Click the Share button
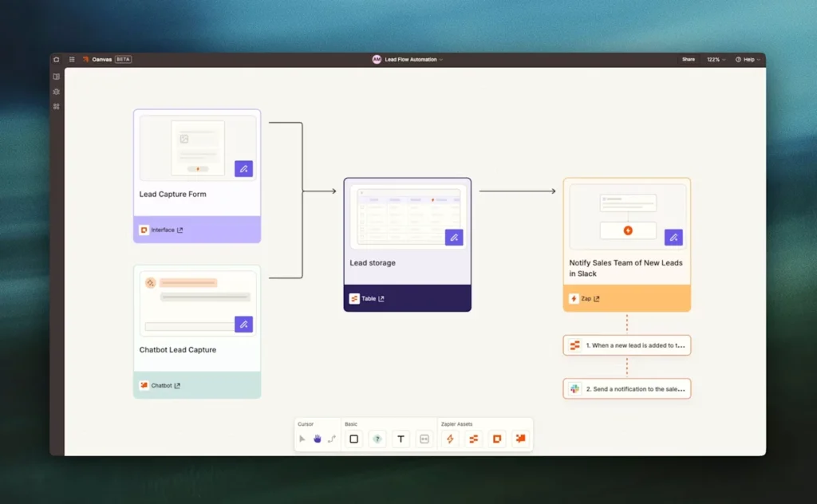 [688, 59]
